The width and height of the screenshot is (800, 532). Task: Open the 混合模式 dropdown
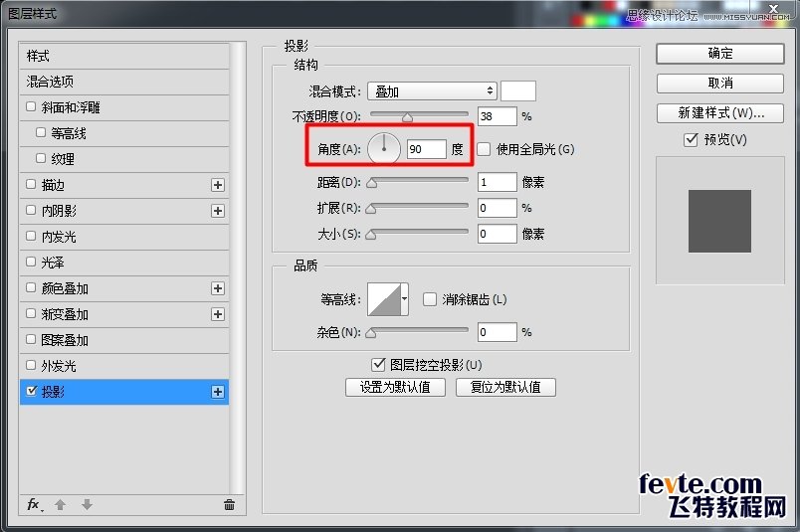432,91
